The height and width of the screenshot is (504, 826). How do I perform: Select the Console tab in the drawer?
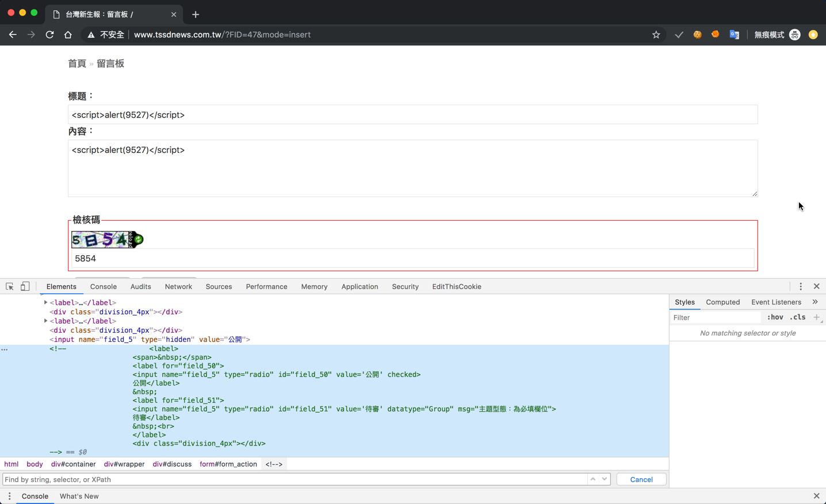click(x=35, y=497)
